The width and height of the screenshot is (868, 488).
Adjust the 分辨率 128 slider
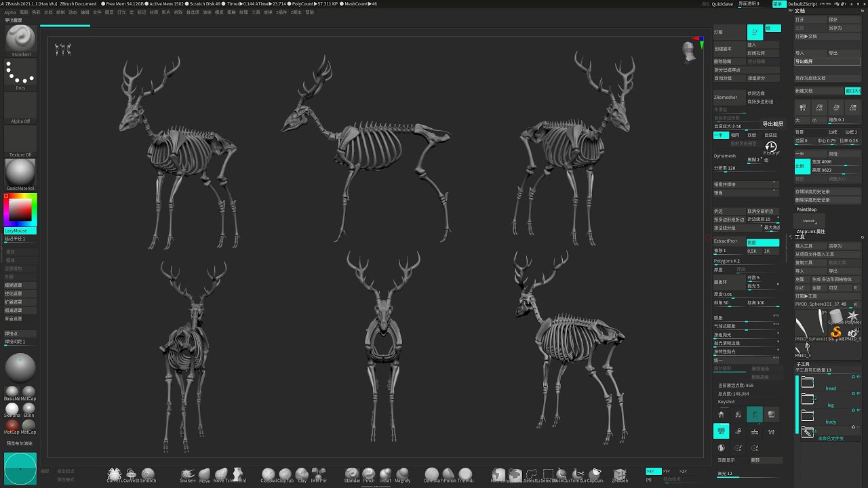[x=745, y=168]
